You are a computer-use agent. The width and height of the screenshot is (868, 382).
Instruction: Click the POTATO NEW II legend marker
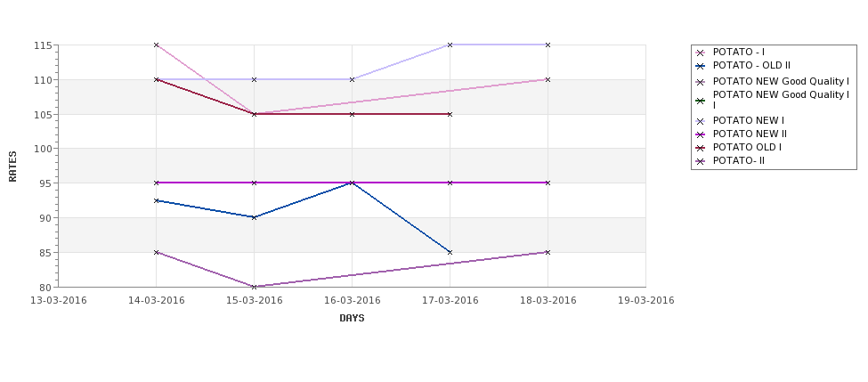click(x=701, y=134)
